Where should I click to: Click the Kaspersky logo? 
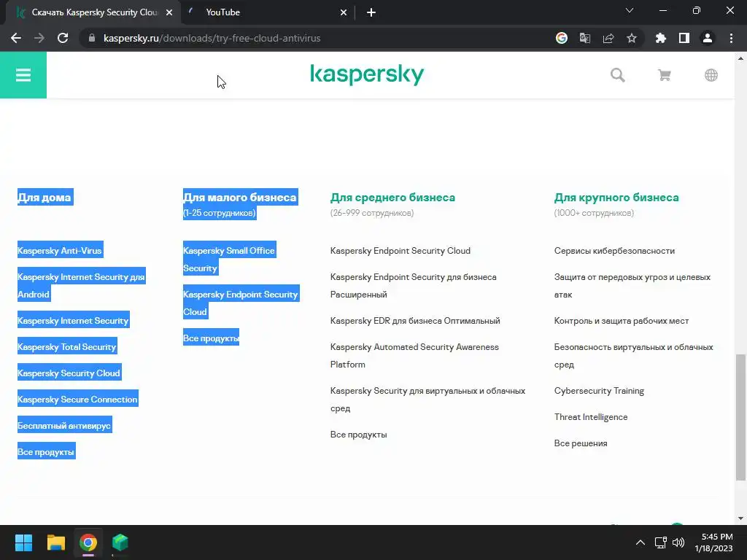pos(367,75)
